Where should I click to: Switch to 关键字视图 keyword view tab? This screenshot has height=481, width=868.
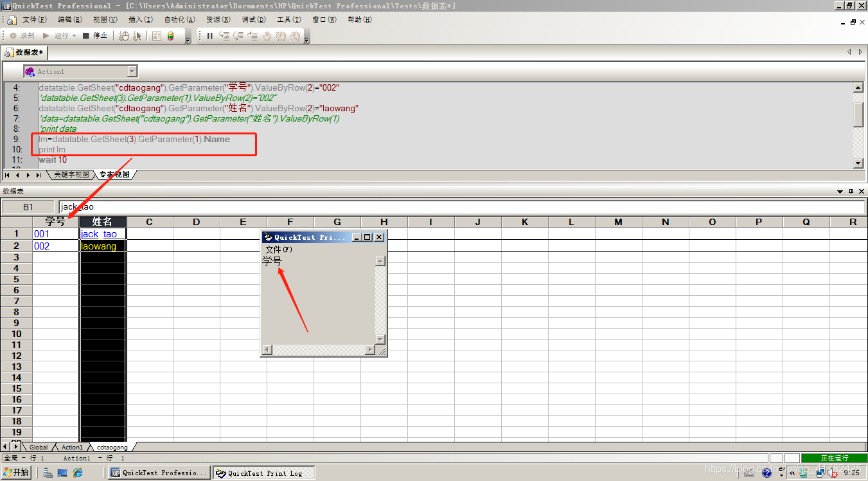click(71, 175)
